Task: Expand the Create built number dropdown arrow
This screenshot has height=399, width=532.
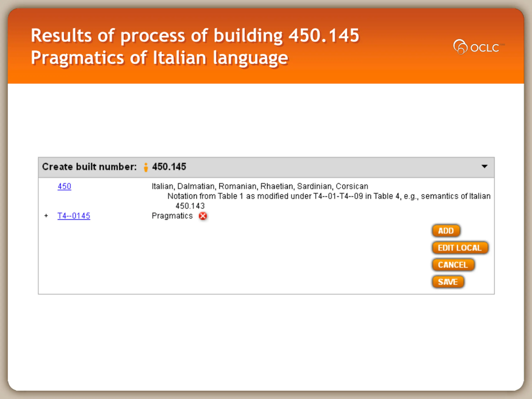Action: [484, 166]
